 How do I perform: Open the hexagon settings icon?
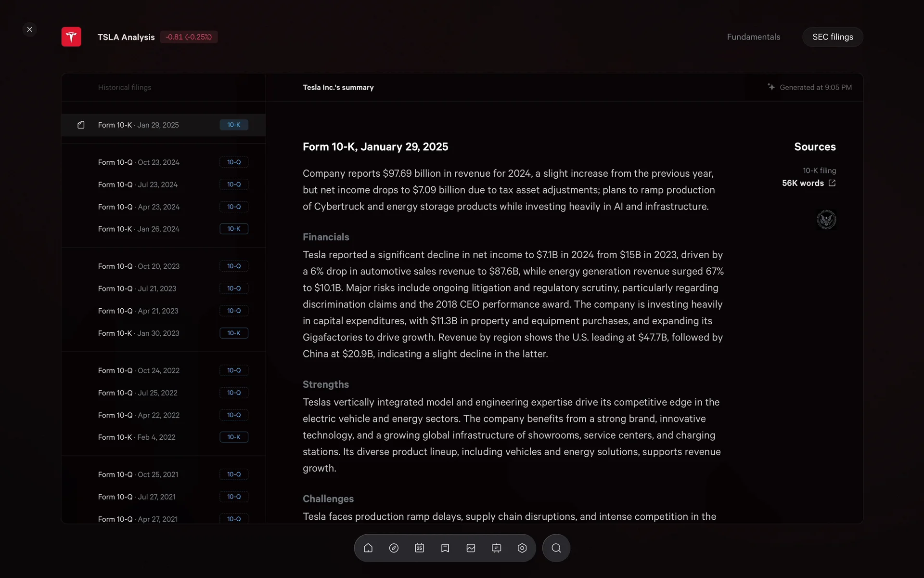click(x=522, y=548)
